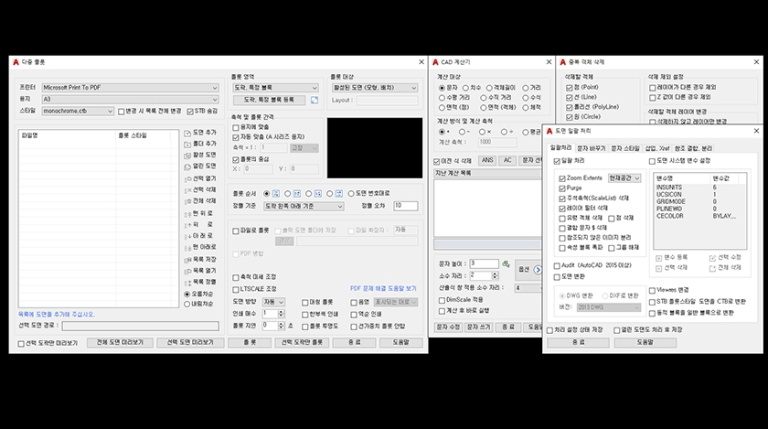Select the 내림차순 radio button
The height and width of the screenshot is (429, 768).
[187, 302]
